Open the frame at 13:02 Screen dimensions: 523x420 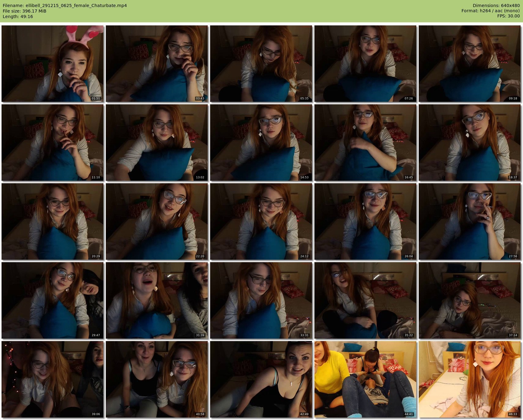[157, 143]
